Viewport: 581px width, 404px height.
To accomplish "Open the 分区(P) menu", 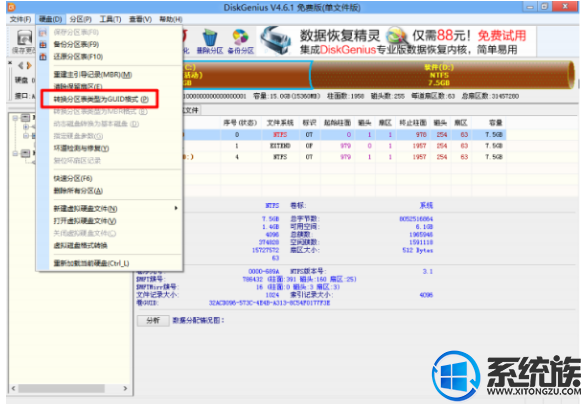I will (80, 19).
